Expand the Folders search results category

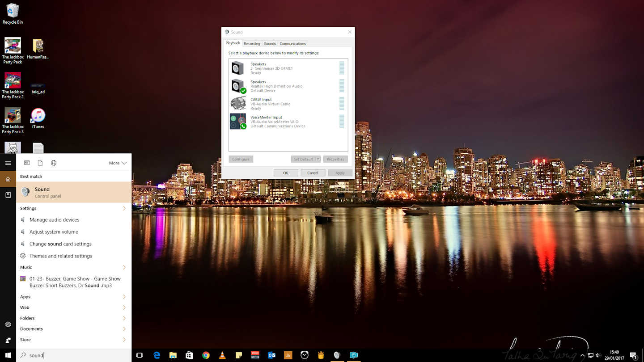(x=74, y=318)
